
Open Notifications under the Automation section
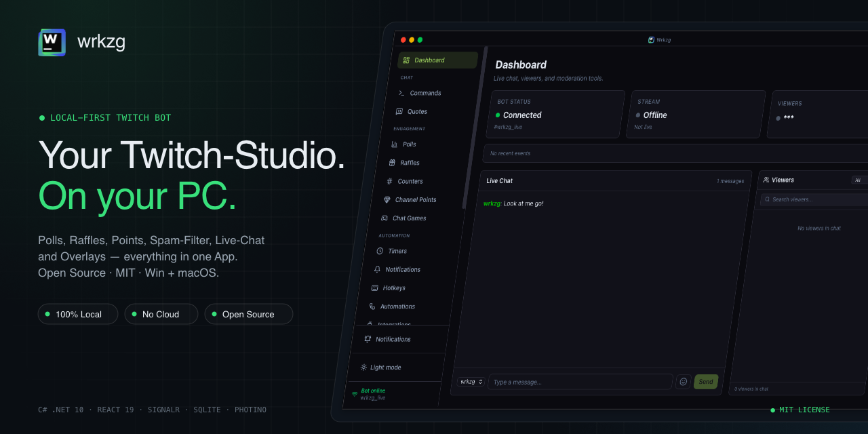tap(397, 269)
